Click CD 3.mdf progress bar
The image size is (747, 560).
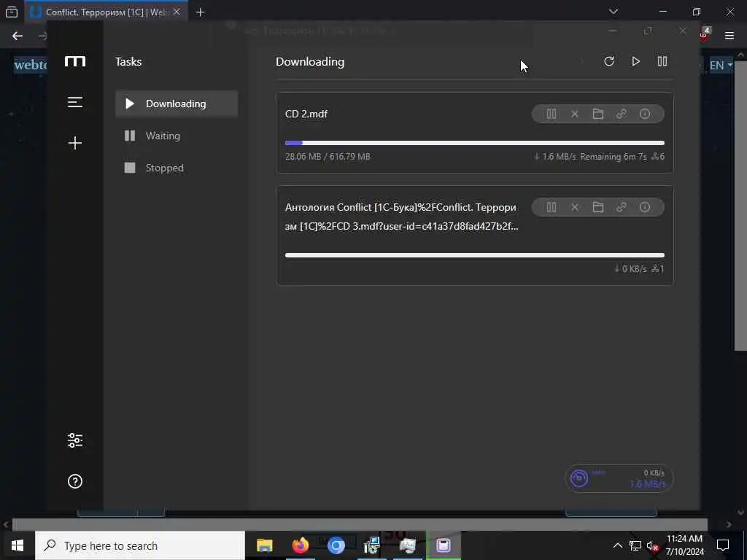pos(474,255)
